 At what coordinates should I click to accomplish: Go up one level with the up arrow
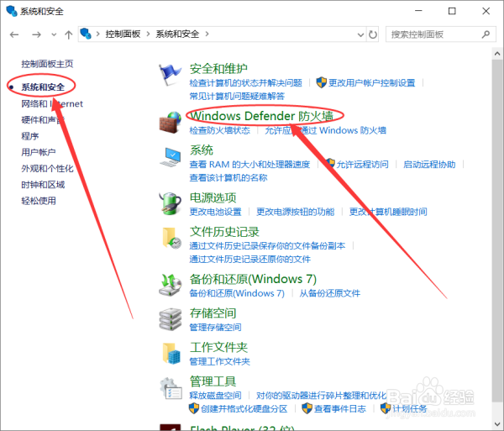[x=69, y=34]
